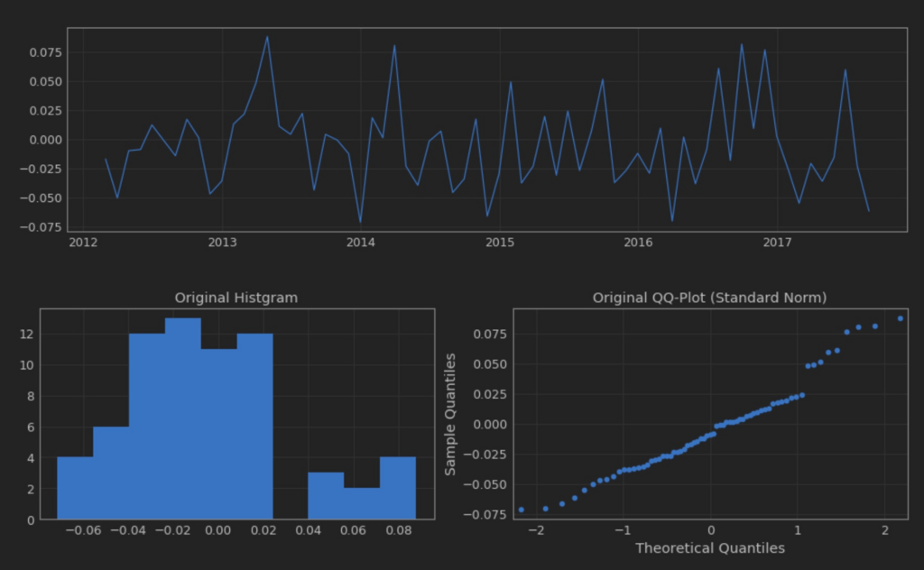
Task: Click the −2 tick on the QQ-plot x-axis
Action: point(536,530)
